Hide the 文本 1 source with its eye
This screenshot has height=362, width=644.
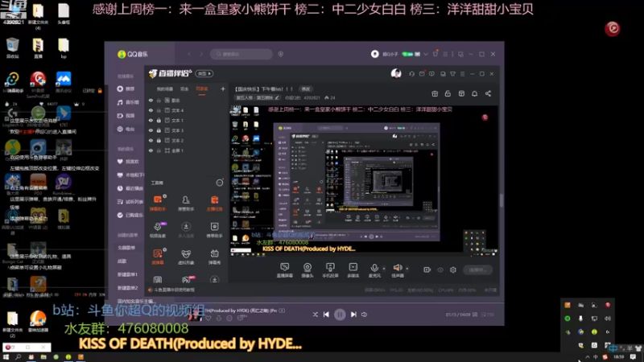tap(151, 120)
